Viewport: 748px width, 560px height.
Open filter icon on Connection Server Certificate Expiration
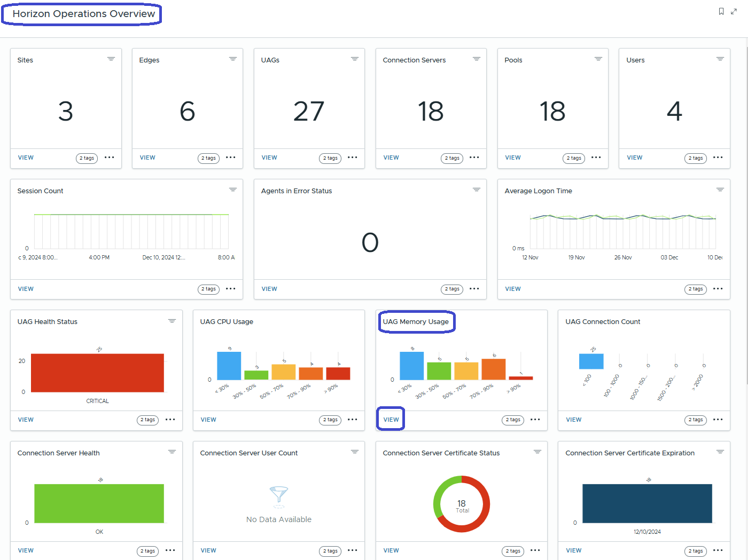(720, 452)
